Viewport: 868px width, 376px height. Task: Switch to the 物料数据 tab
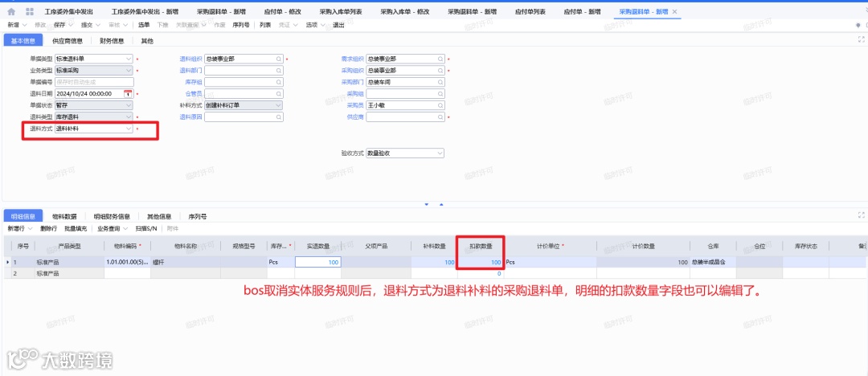point(64,216)
